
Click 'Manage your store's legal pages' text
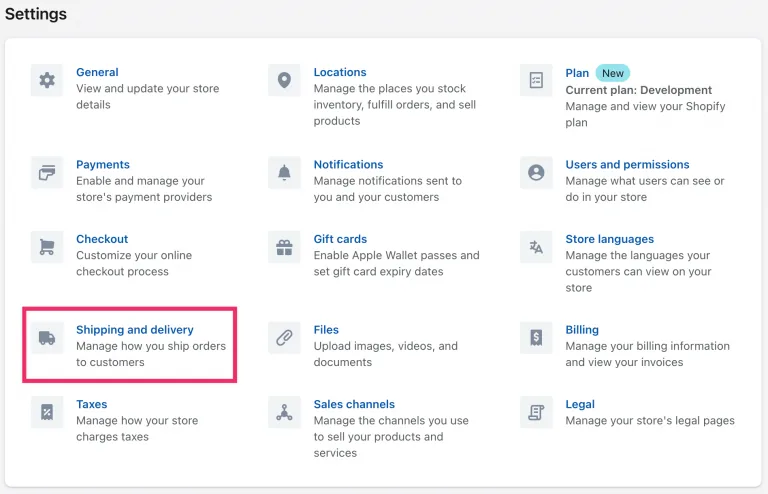pos(650,421)
